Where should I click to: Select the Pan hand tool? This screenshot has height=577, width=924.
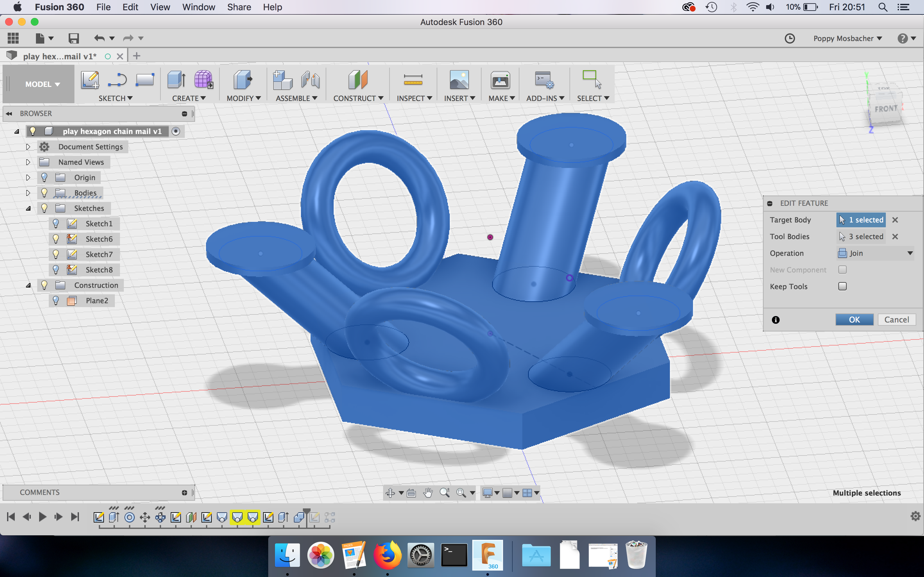428,493
